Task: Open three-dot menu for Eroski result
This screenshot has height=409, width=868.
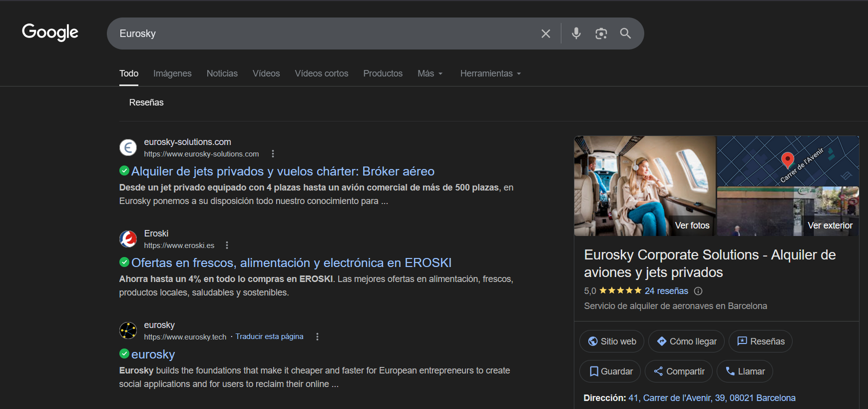Action: [x=227, y=245]
